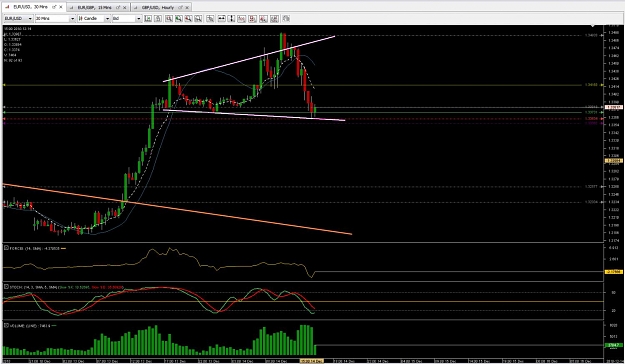Click the highlighted time marker on time axis
This screenshot has height=364, width=625.
point(311,361)
